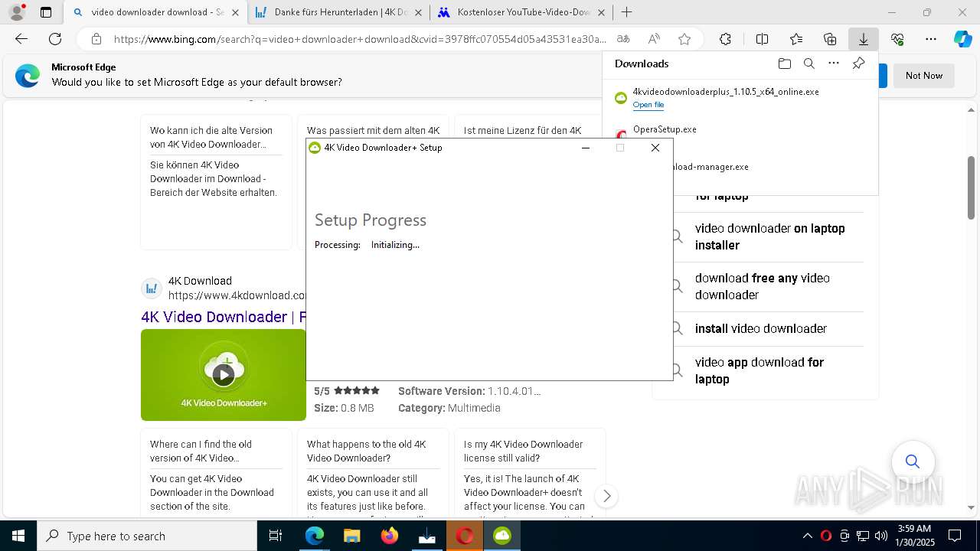This screenshot has width=980, height=551.
Task: Open the Edge profile avatar icon
Action: click(x=17, y=12)
